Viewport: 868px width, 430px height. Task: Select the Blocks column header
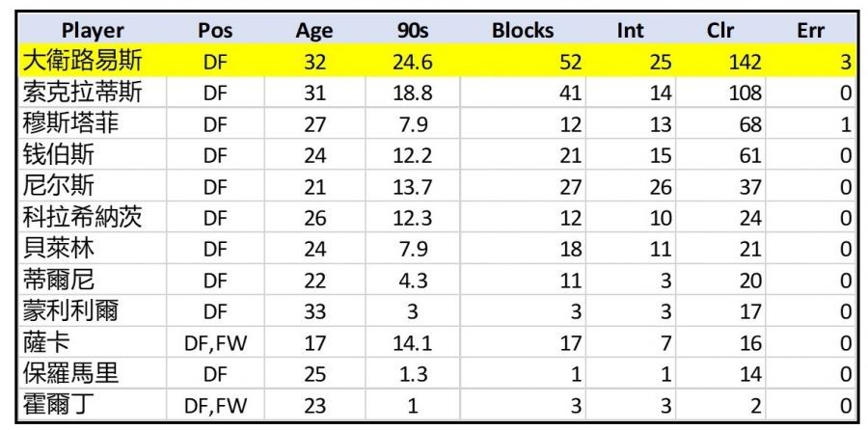point(523,30)
